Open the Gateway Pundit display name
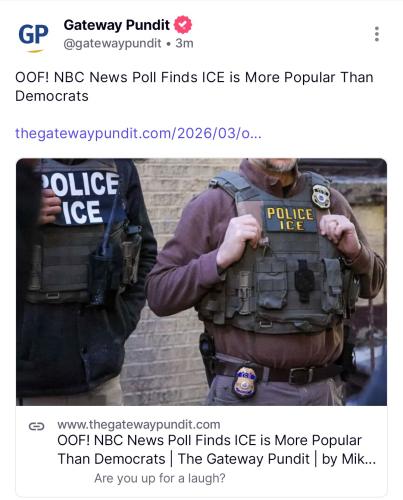 [x=117, y=25]
